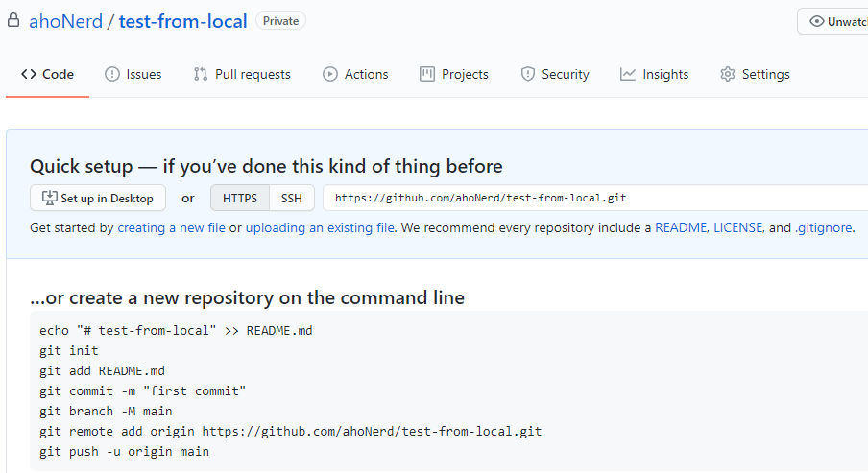Open the Issues tab
This screenshot has width=868, height=473.
click(x=133, y=74)
